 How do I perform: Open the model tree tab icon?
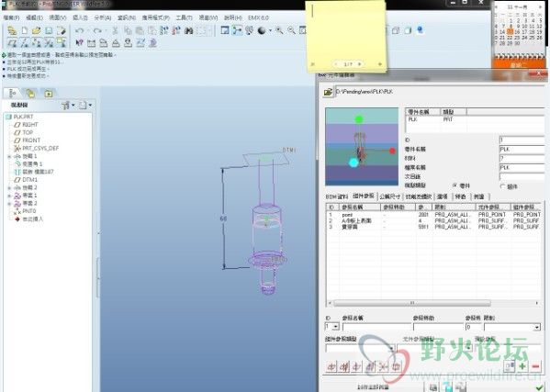[x=13, y=94]
